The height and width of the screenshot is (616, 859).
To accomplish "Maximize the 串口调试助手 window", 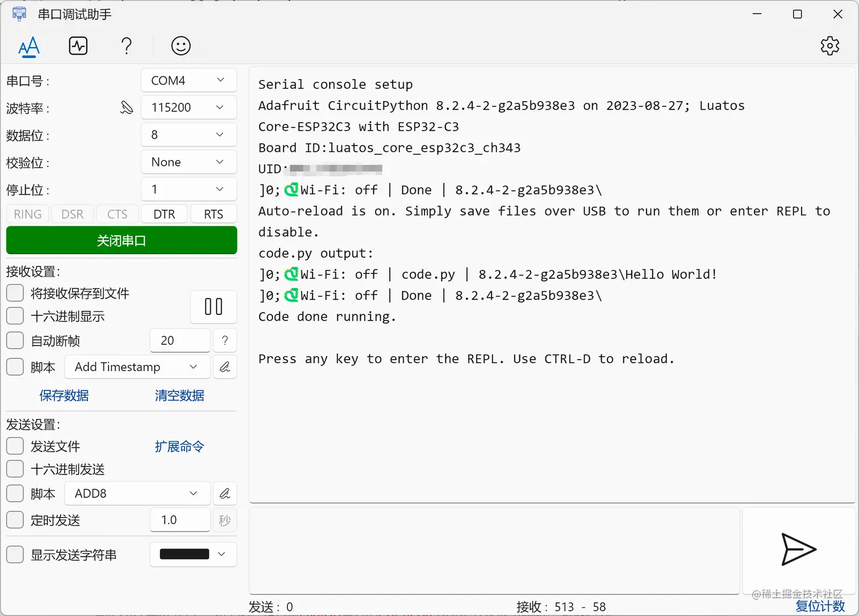I will coord(798,14).
